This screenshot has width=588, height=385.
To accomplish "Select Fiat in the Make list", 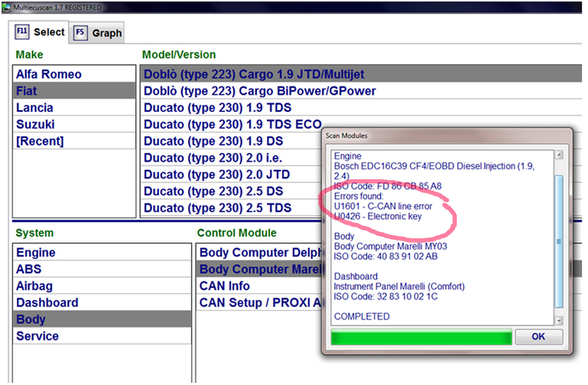I will coord(74,91).
